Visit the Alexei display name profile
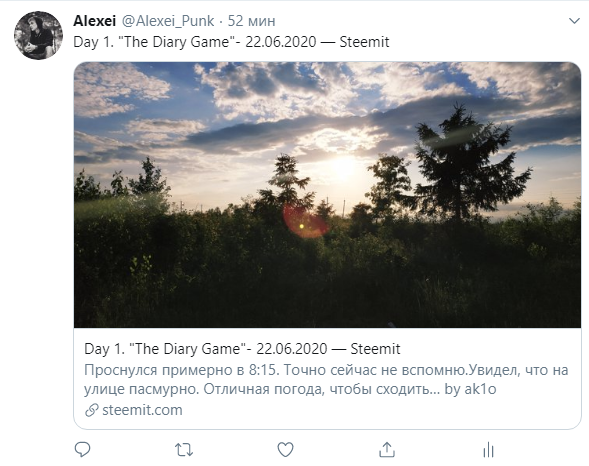 (94, 21)
